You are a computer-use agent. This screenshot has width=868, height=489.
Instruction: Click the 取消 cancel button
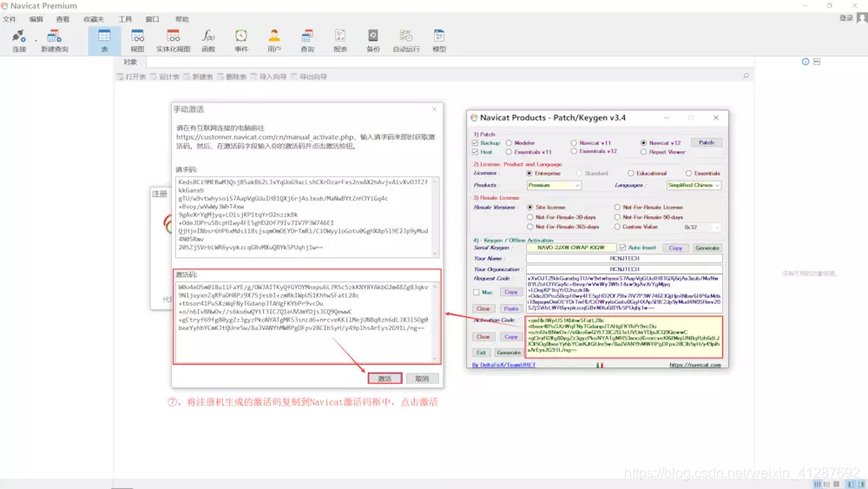422,379
